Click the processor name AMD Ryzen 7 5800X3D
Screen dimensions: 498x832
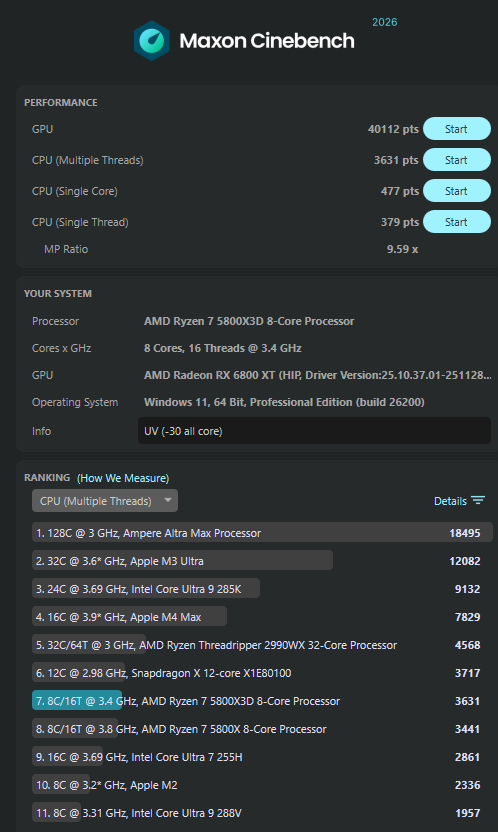(249, 321)
